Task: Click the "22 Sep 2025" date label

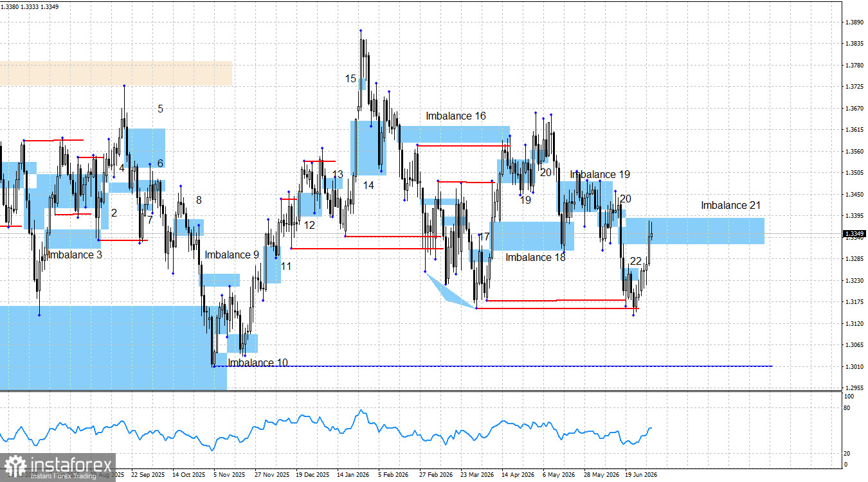Action: coord(148,476)
